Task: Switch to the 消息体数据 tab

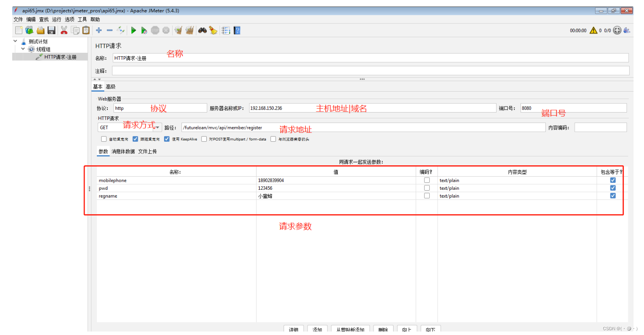Action: point(123,151)
